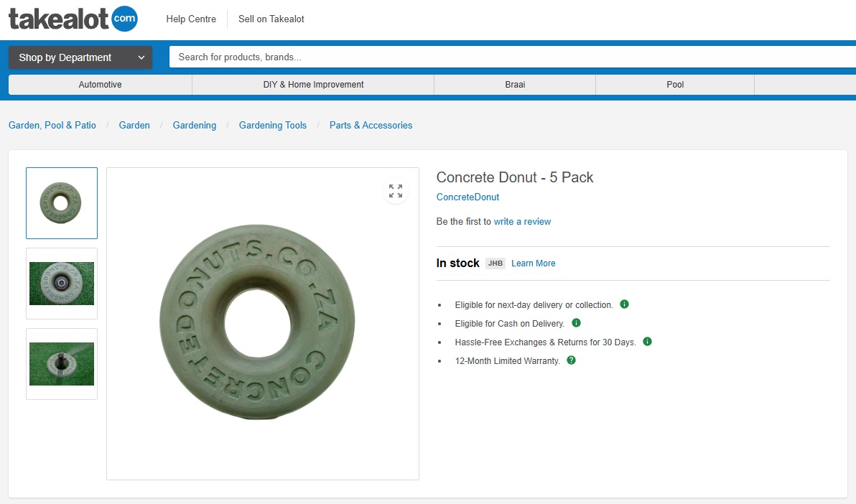Image resolution: width=856 pixels, height=504 pixels.
Task: Click info icon beside Cash on Delivery
Action: (x=576, y=323)
